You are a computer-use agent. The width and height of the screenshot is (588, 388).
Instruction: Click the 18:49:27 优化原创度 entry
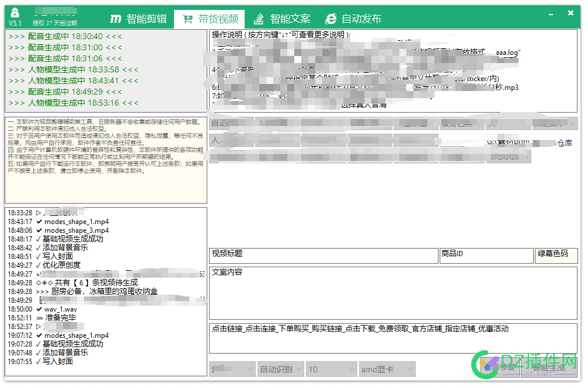coord(44,265)
